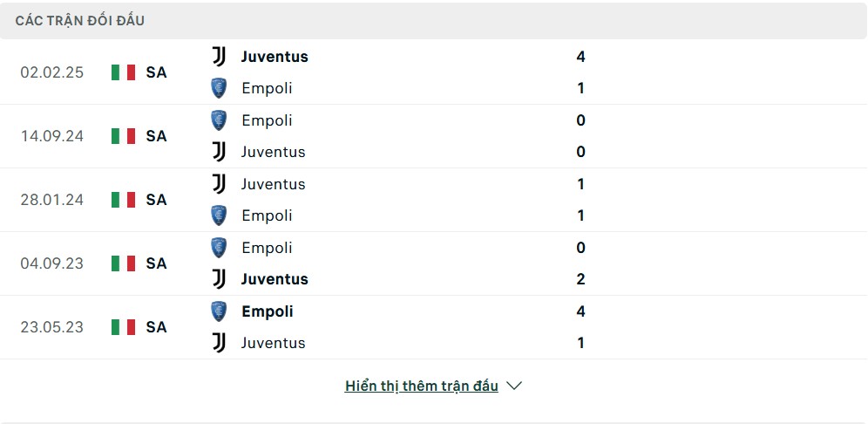Click 'Hiển thị thêm trận đấu' link
Screen dimensions: 868x424
[421, 386]
